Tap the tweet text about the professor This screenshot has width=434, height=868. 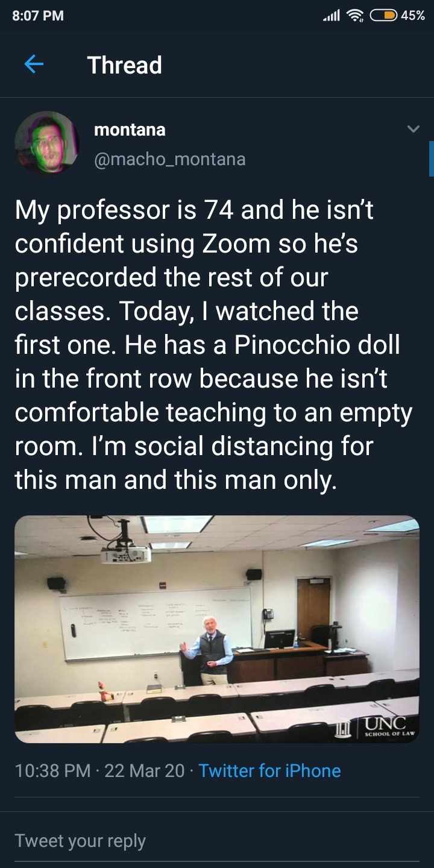coord(214,345)
